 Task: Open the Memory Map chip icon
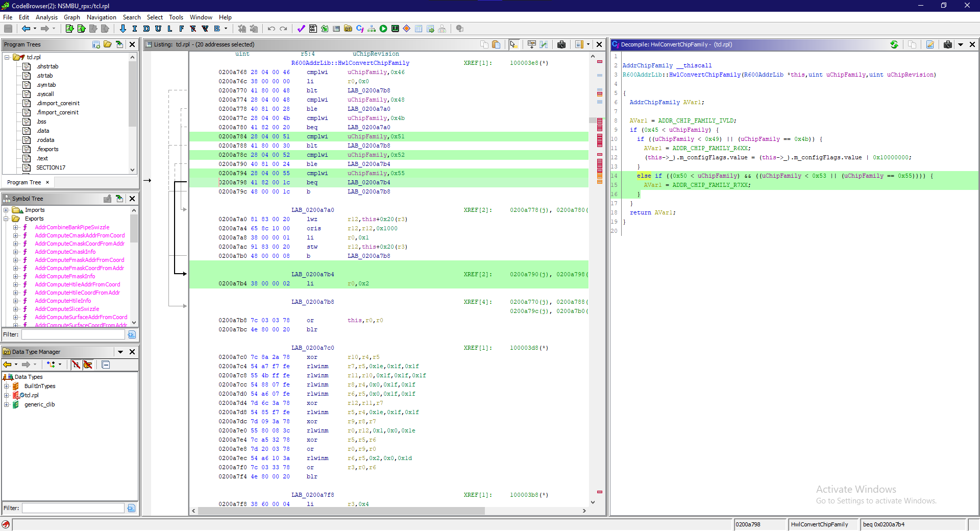coord(395,29)
